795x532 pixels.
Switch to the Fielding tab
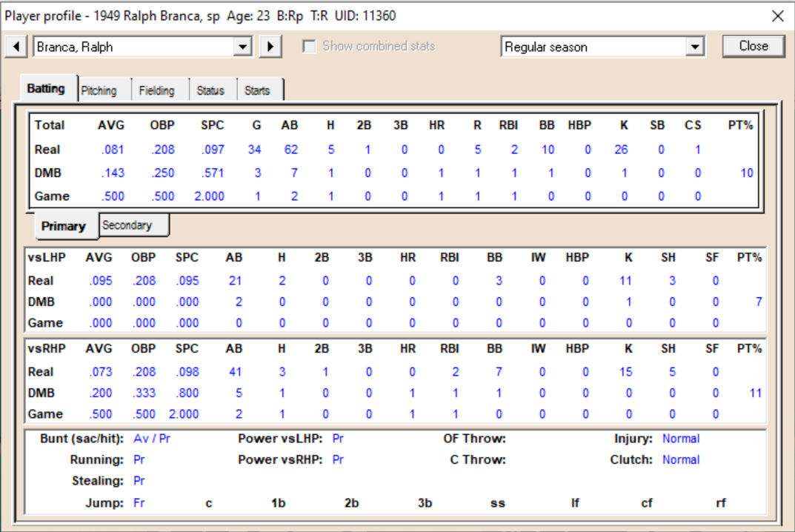pos(156,90)
